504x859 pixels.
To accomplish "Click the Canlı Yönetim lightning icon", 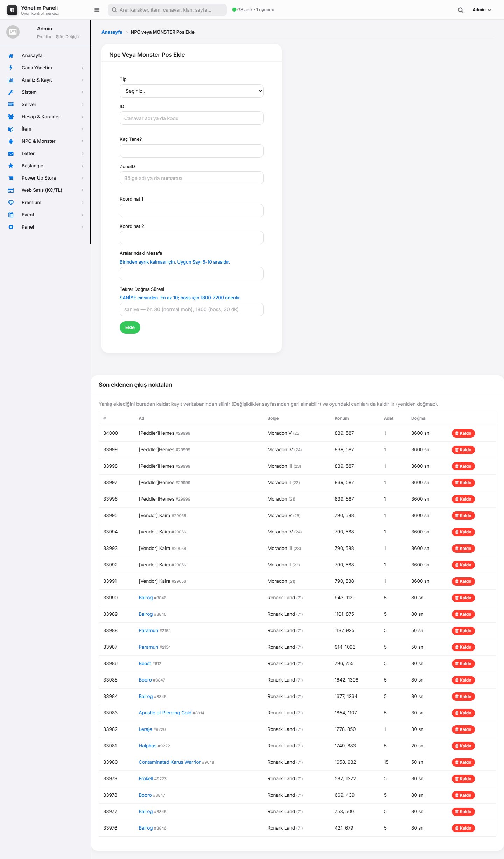I will 11,68.
